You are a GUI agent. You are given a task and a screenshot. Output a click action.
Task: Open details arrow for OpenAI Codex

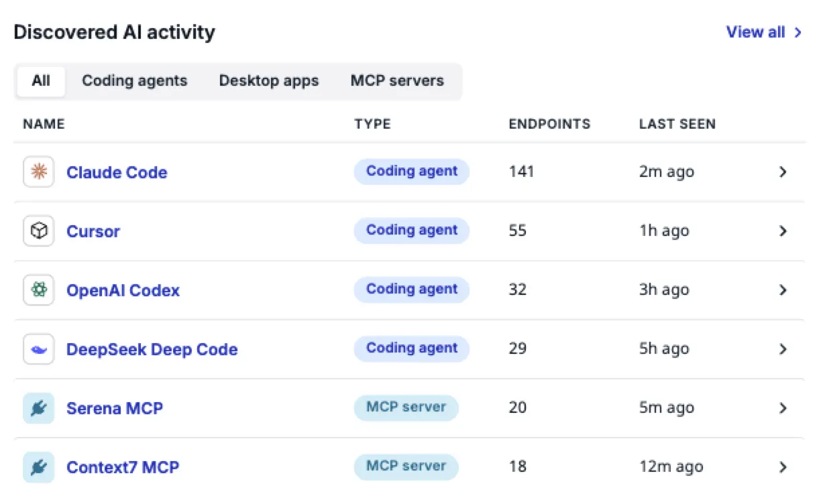point(783,290)
